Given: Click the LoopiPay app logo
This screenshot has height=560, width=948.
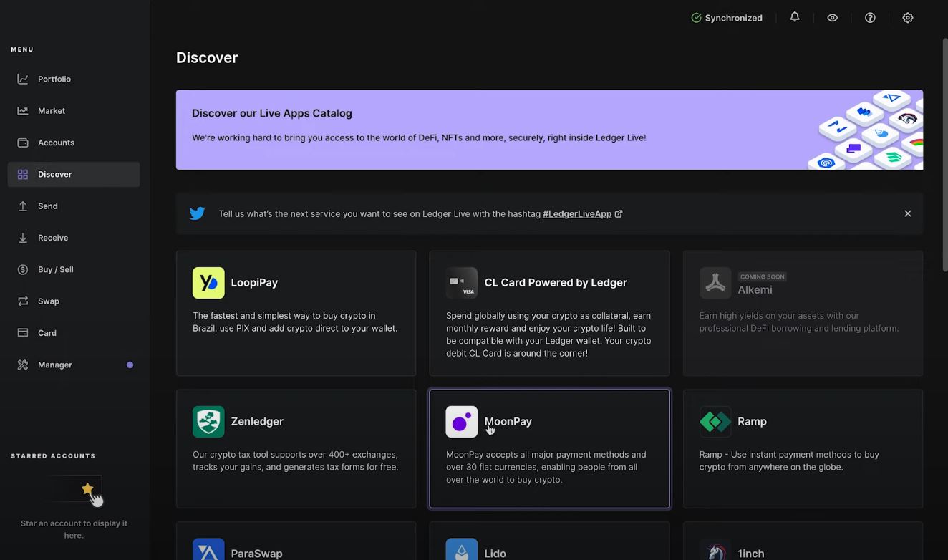Looking at the screenshot, I should click(208, 283).
